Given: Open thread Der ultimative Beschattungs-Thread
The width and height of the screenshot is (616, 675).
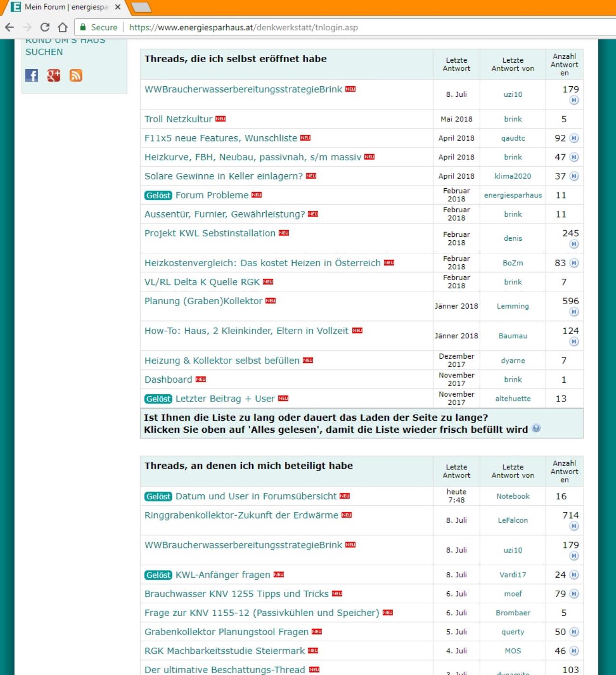Looking at the screenshot, I should (x=225, y=670).
